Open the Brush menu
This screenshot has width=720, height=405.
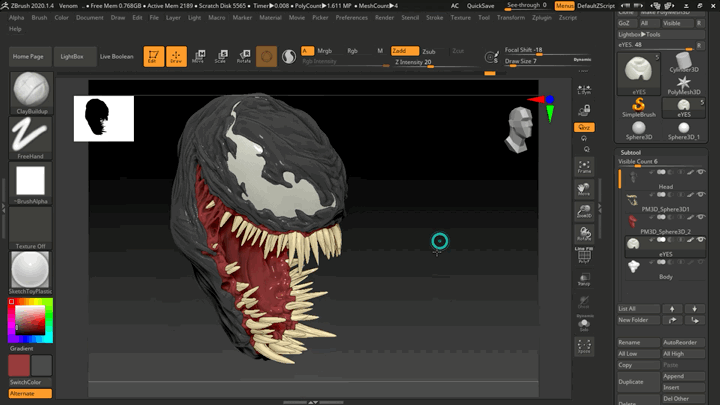click(39, 17)
